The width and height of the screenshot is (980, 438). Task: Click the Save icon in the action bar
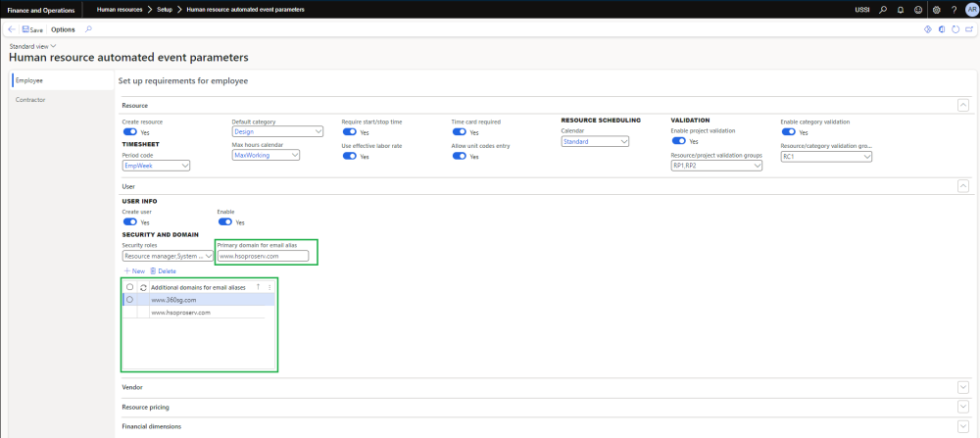click(x=25, y=30)
